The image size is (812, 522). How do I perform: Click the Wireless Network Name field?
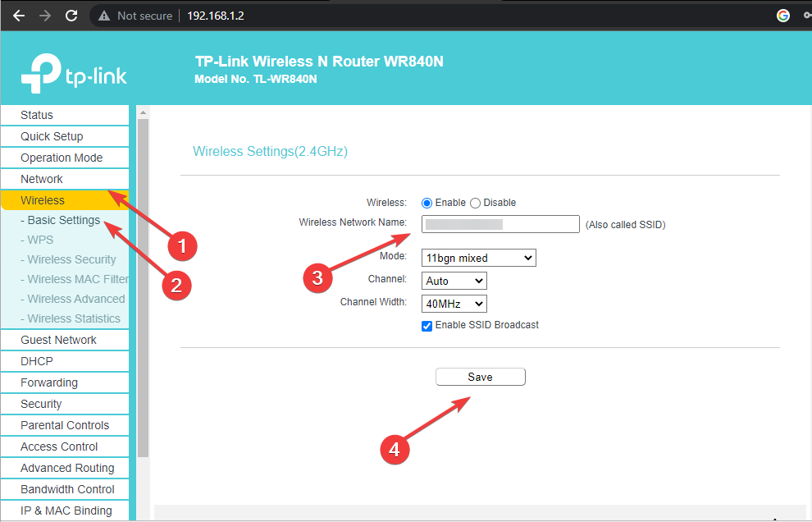tap(500, 224)
